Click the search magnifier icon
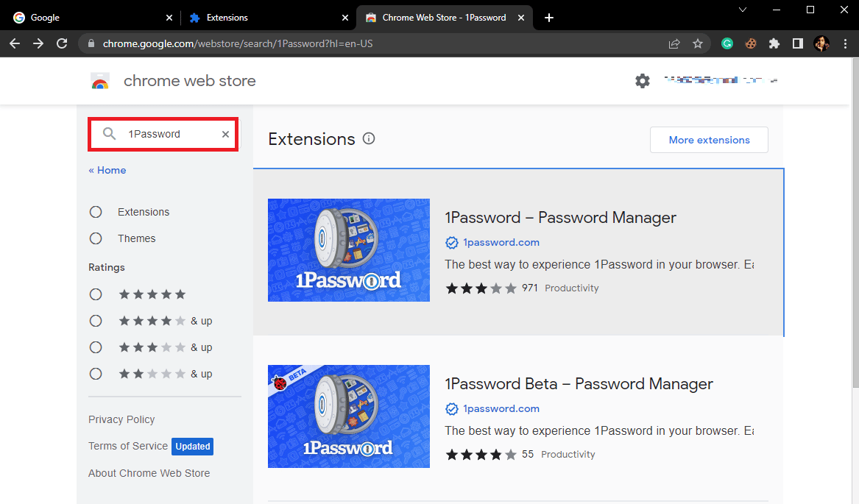Viewport: 859px width, 504px height. tap(110, 134)
